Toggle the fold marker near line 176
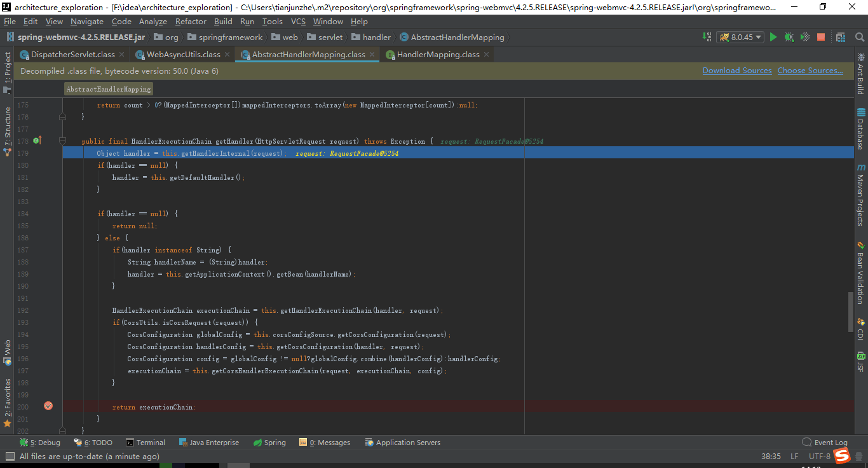Image resolution: width=868 pixels, height=468 pixels. [62, 116]
